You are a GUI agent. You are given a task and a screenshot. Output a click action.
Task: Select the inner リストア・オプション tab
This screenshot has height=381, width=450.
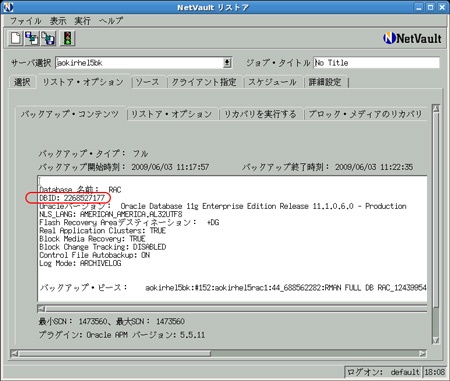(x=171, y=114)
